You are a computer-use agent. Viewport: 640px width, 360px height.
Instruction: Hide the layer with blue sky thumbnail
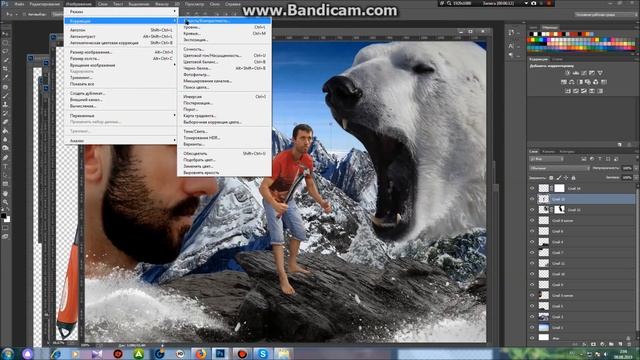tap(532, 327)
